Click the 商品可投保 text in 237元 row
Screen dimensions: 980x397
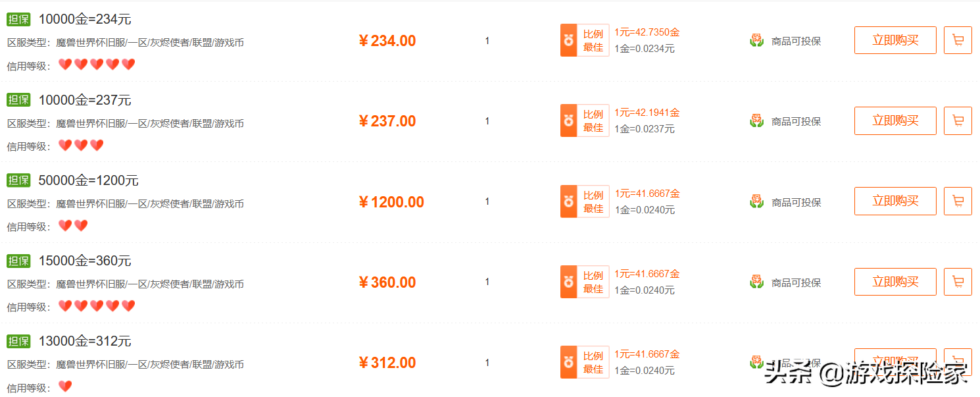coord(796,121)
